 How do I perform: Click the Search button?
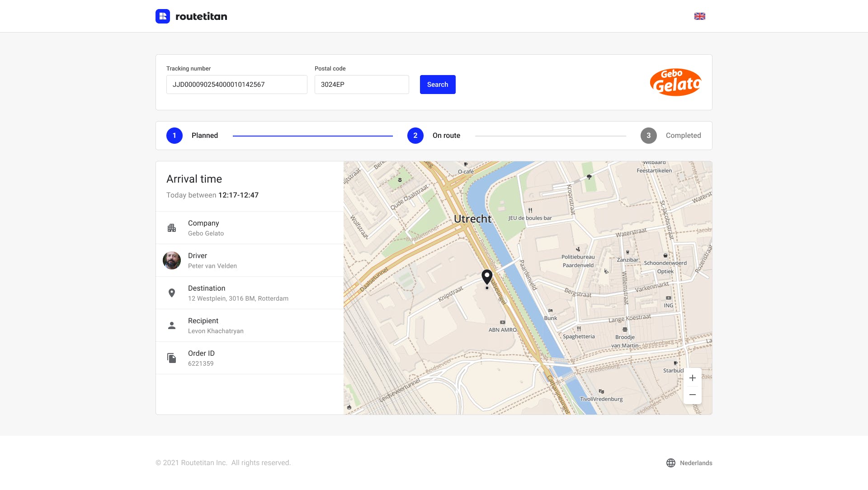(x=438, y=85)
